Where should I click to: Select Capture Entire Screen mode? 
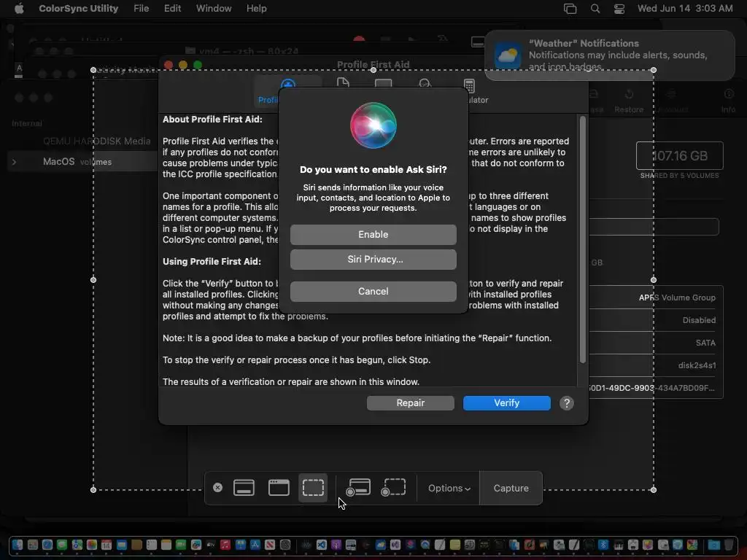[244, 488]
